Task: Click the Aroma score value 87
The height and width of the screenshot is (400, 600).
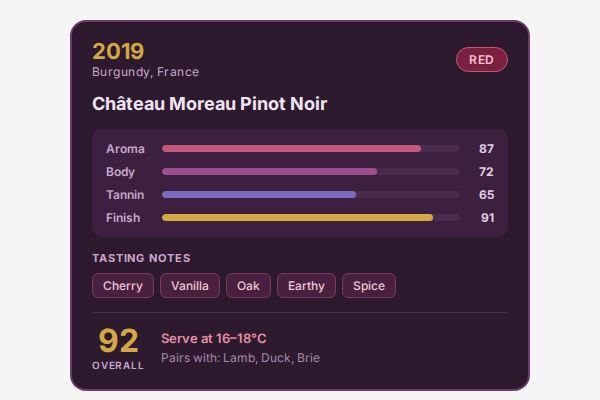Action: (x=486, y=149)
